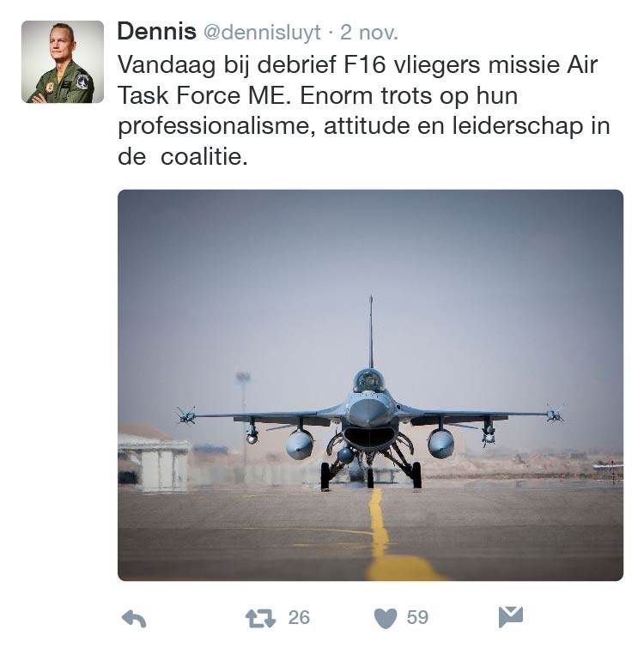Click the tweet line starting "Vandaag bij debrief"
Viewport: 644px width, 648px height.
point(356,65)
